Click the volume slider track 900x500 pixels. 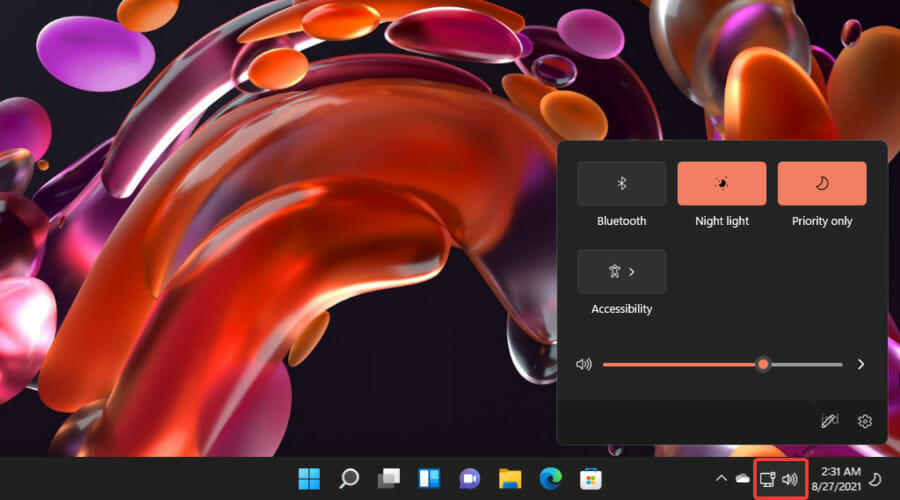723,365
